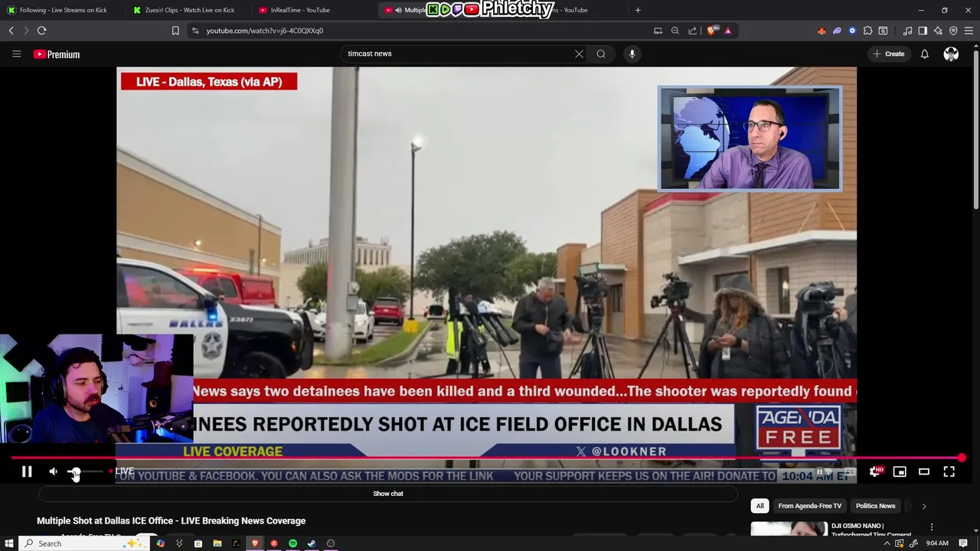Bookmark this page from the address bar
Screen dimensions: 980x551
click(175, 31)
